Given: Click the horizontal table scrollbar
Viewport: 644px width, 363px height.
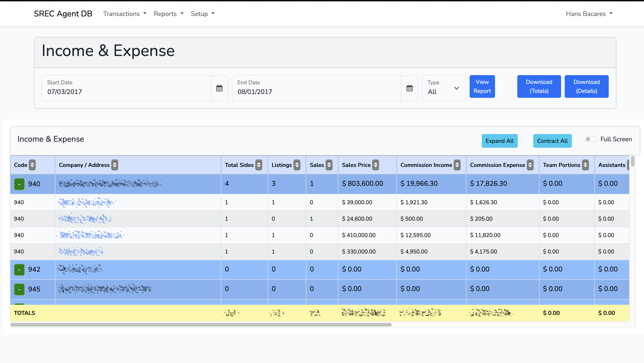Looking at the screenshot, I should (x=201, y=325).
